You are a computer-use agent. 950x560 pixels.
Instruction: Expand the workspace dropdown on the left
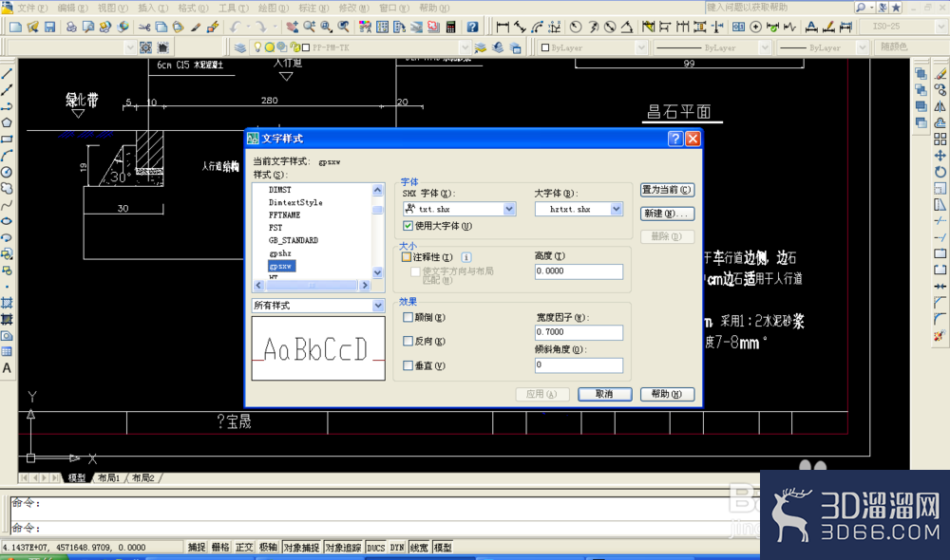[x=129, y=47]
